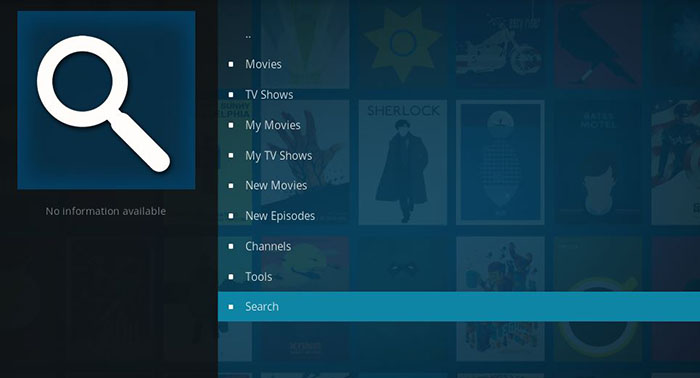This screenshot has width=700, height=378.
Task: Click the No information available text
Action: pos(106,211)
